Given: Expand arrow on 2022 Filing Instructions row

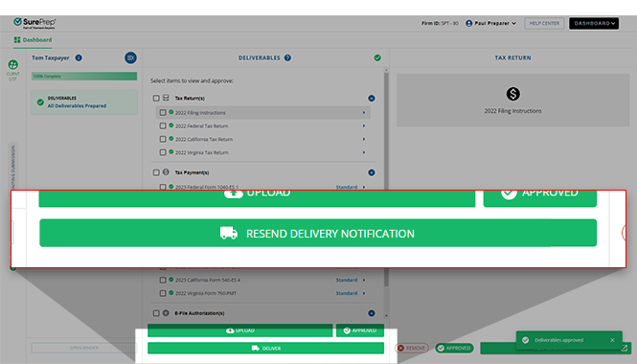Looking at the screenshot, I should [x=364, y=112].
